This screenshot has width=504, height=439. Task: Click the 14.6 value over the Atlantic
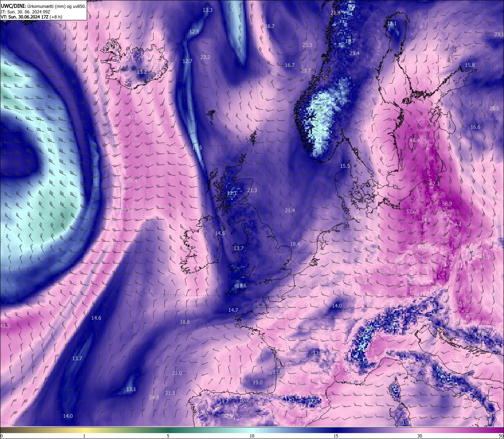(96, 318)
